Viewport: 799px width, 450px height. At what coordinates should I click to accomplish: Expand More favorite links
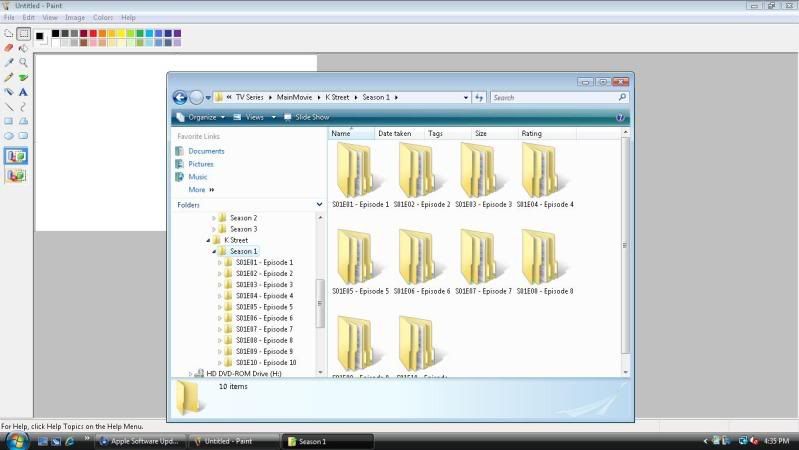tap(201, 190)
